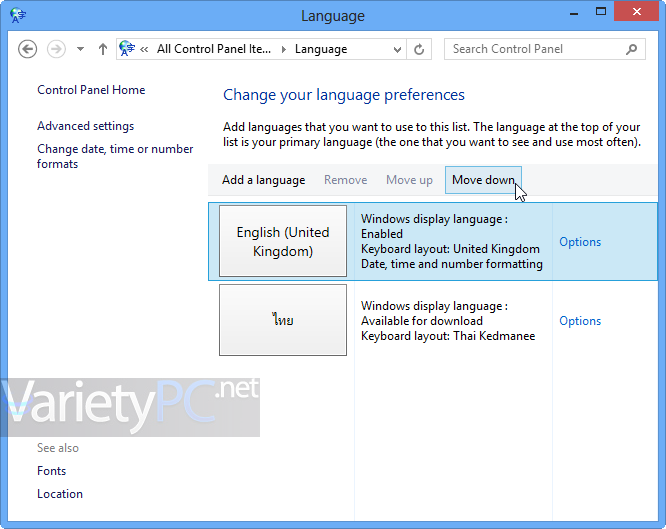666x529 pixels.
Task: Open Options for Thai language
Action: click(580, 321)
